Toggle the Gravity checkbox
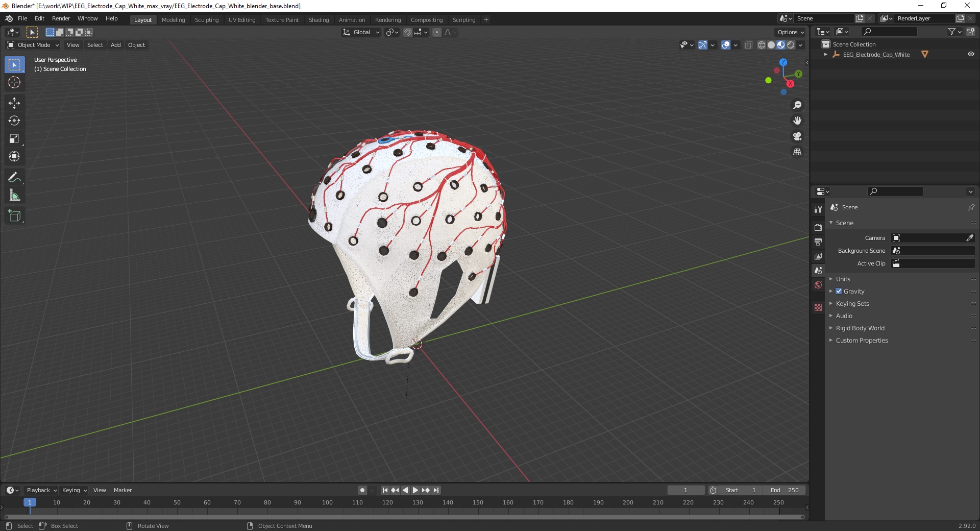 tap(839, 291)
